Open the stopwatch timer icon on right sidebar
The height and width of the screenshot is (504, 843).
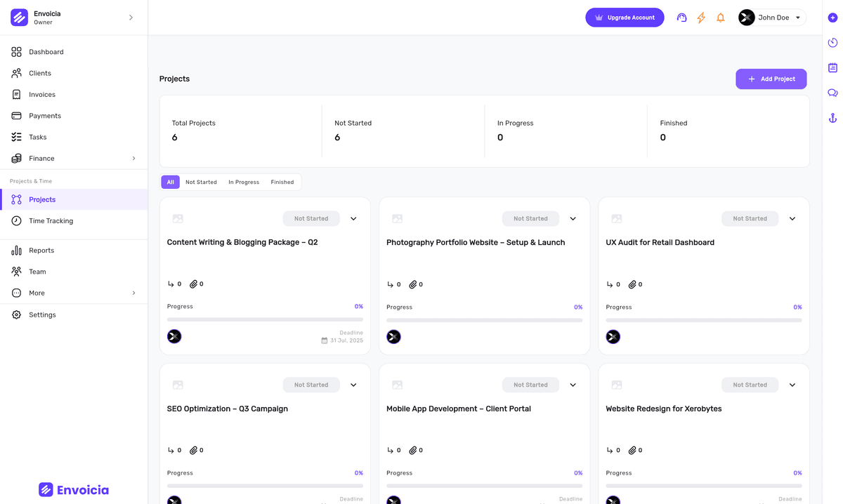pyautogui.click(x=832, y=43)
